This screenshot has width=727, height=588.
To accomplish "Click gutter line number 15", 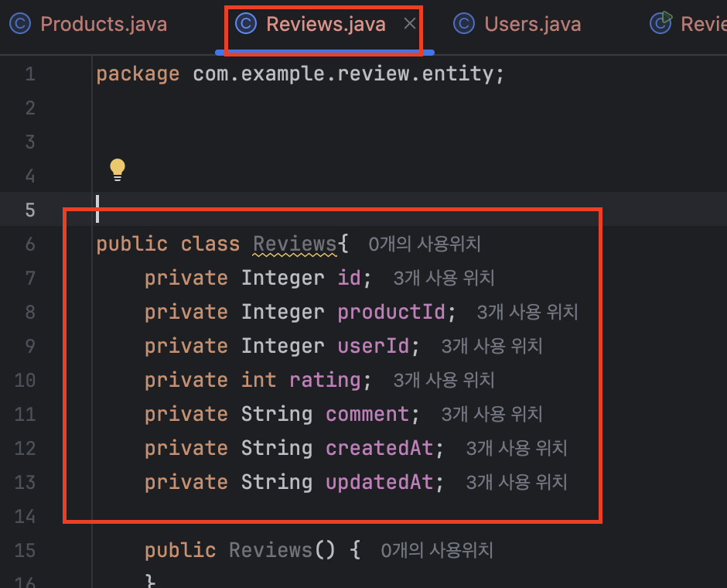I will [x=25, y=550].
